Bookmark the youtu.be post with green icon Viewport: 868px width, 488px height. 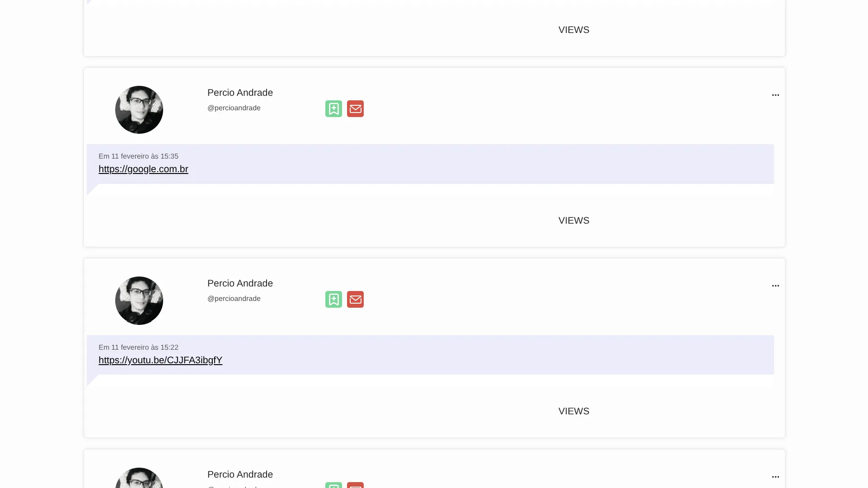(x=333, y=299)
